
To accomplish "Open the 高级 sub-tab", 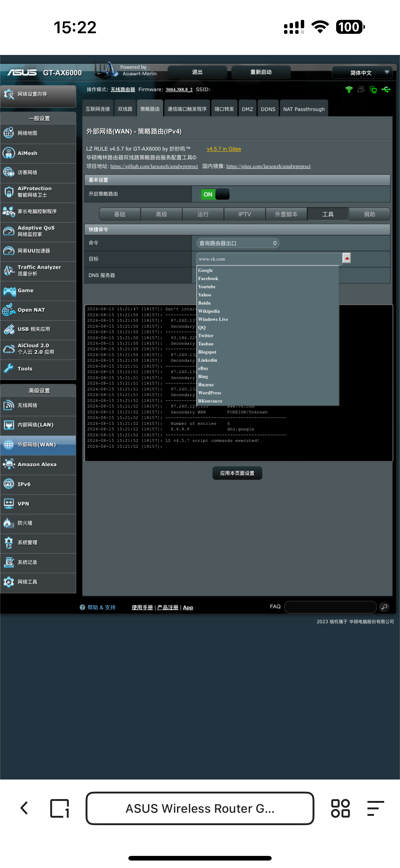I will (x=161, y=214).
